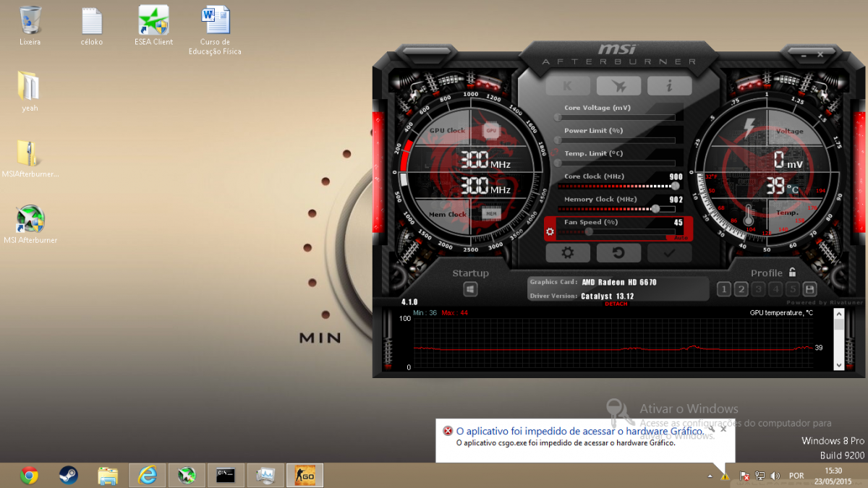Click the monitoring graph vertical scrollbar
This screenshot has height=488, width=868.
(839, 338)
